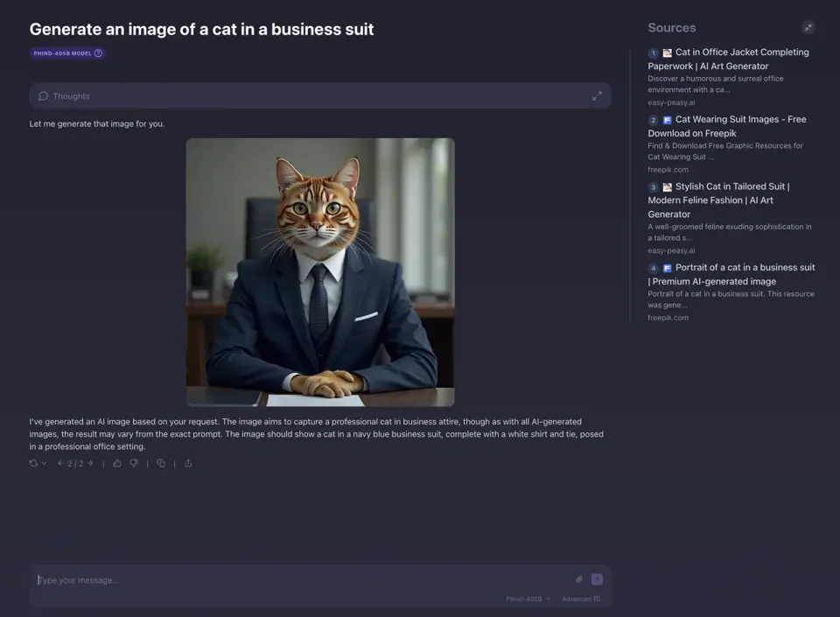Go to the previous response version
The image size is (840, 617).
[x=60, y=463]
